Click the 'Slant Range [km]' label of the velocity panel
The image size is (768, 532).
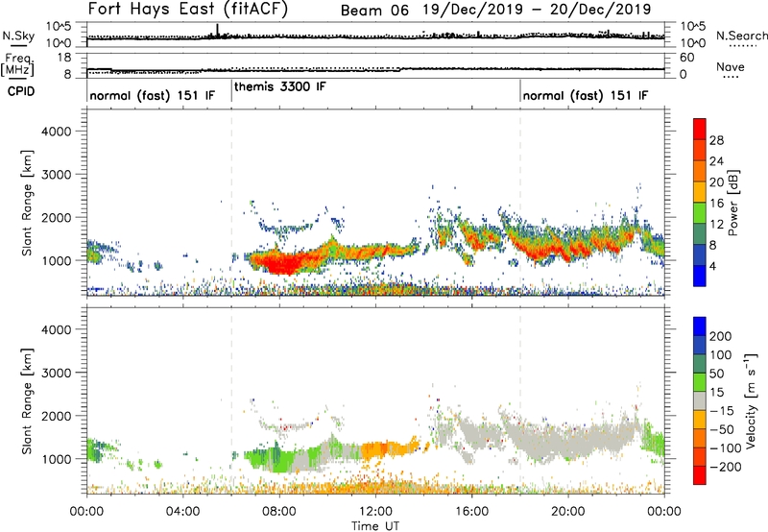(27, 400)
